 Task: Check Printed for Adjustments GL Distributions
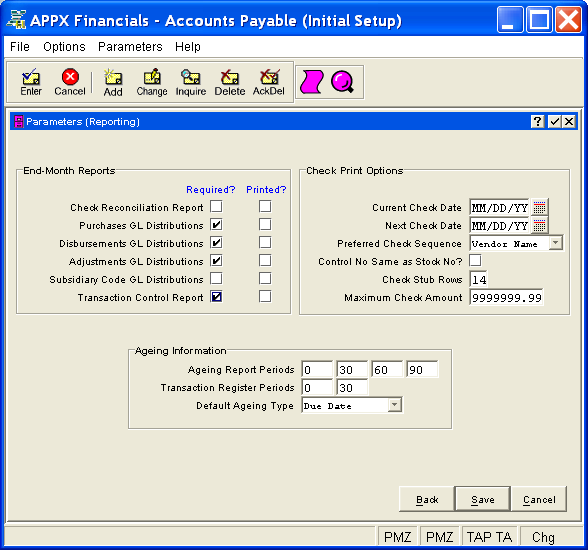point(265,260)
